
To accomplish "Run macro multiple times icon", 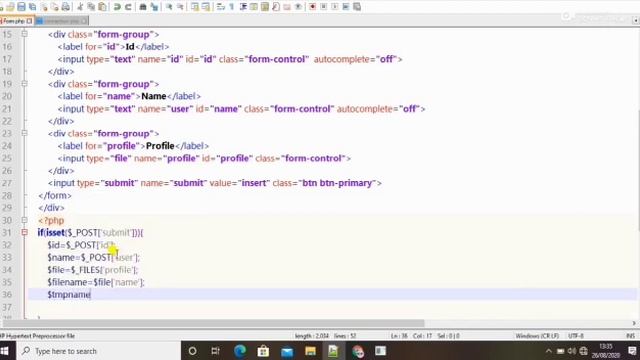I will [345, 7].
